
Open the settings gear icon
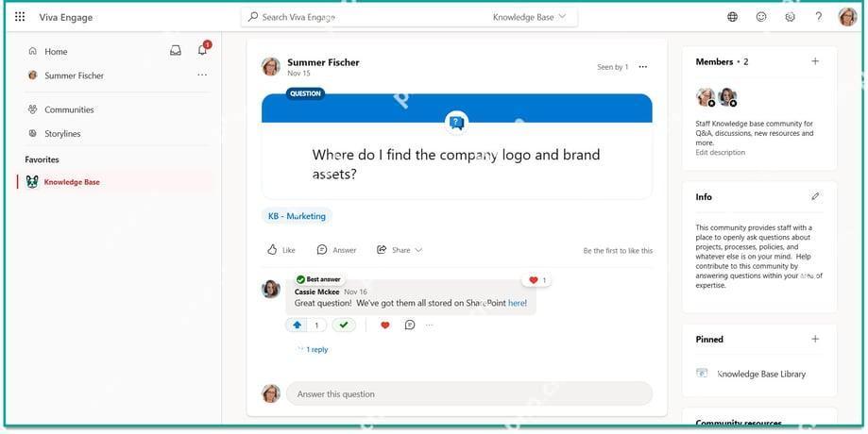point(790,17)
